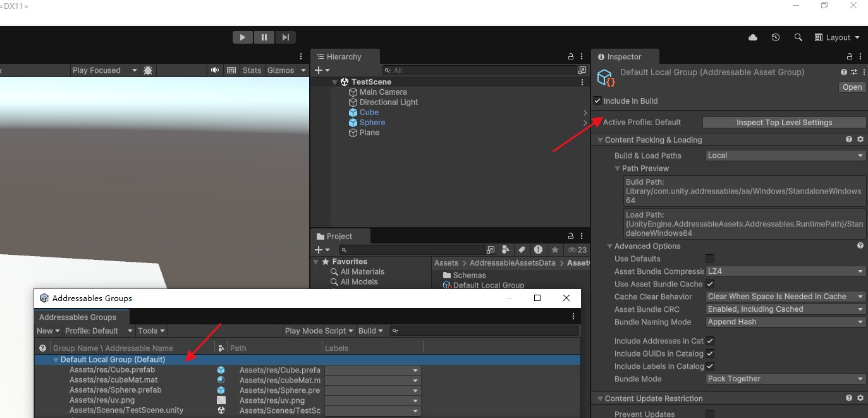
Task: Start Play mode with the Play button
Action: (x=243, y=37)
